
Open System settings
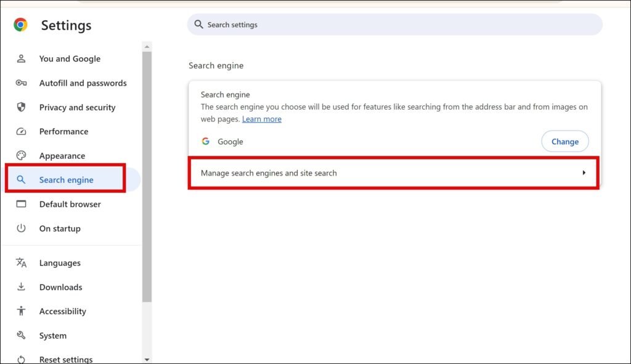(53, 336)
